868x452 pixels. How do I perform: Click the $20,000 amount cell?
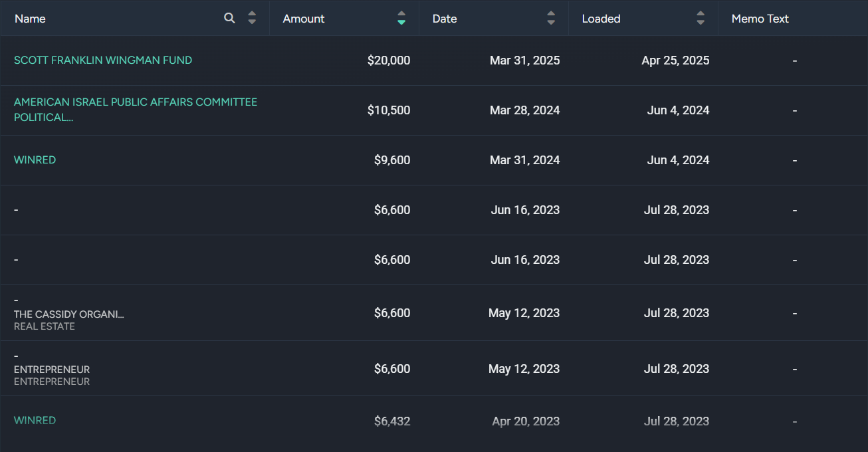[388, 60]
